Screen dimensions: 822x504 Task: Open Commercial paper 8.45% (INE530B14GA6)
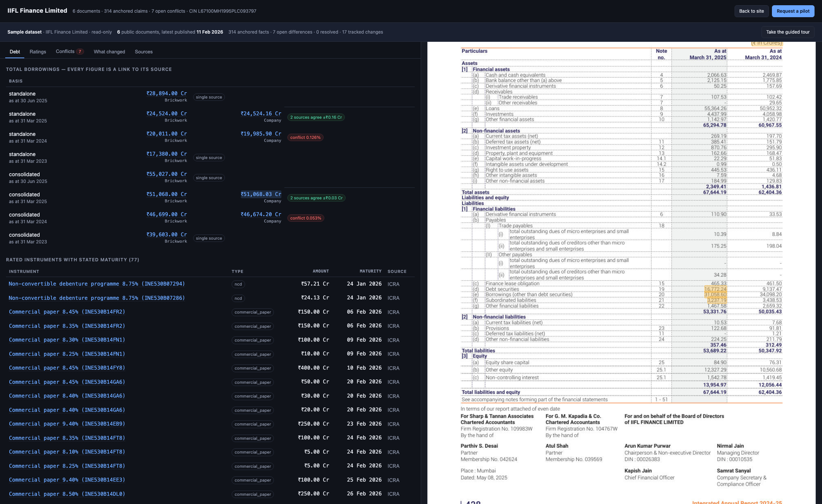[x=67, y=382]
